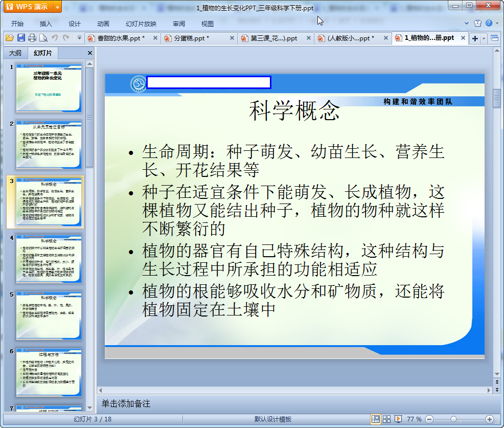
Task: Click the Print icon in toolbar
Action: coord(32,38)
